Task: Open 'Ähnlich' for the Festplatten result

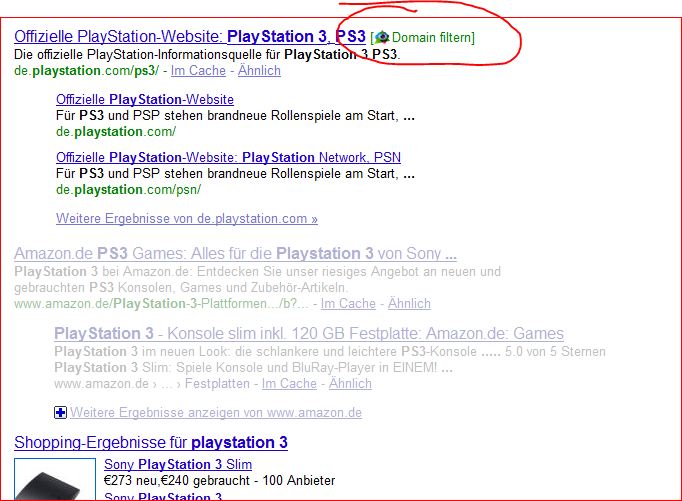Action: pyautogui.click(x=350, y=384)
